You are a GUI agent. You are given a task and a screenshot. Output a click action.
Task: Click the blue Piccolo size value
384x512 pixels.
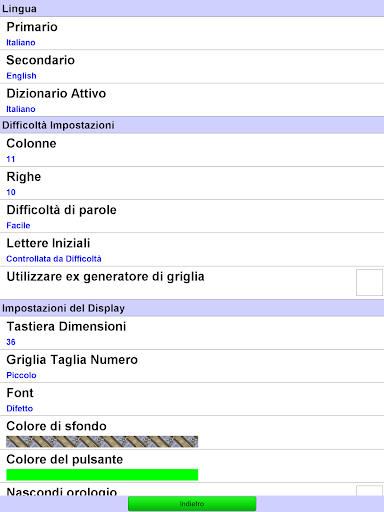tap(21, 375)
